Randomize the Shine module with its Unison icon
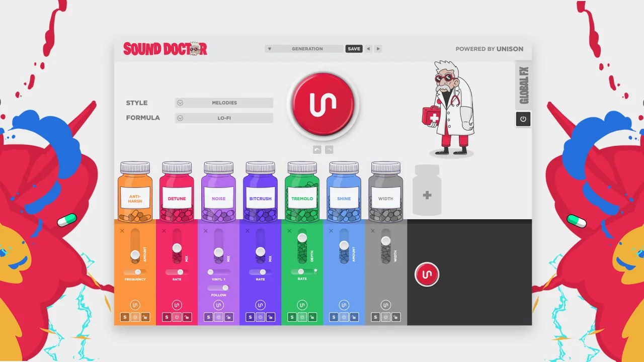Viewport: 644px width, 362px height. click(x=344, y=305)
